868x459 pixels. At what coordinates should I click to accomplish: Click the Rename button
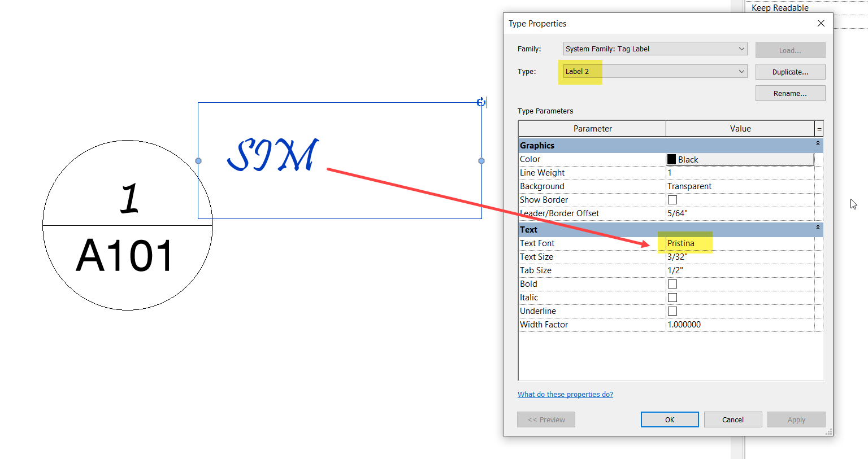[x=790, y=93]
